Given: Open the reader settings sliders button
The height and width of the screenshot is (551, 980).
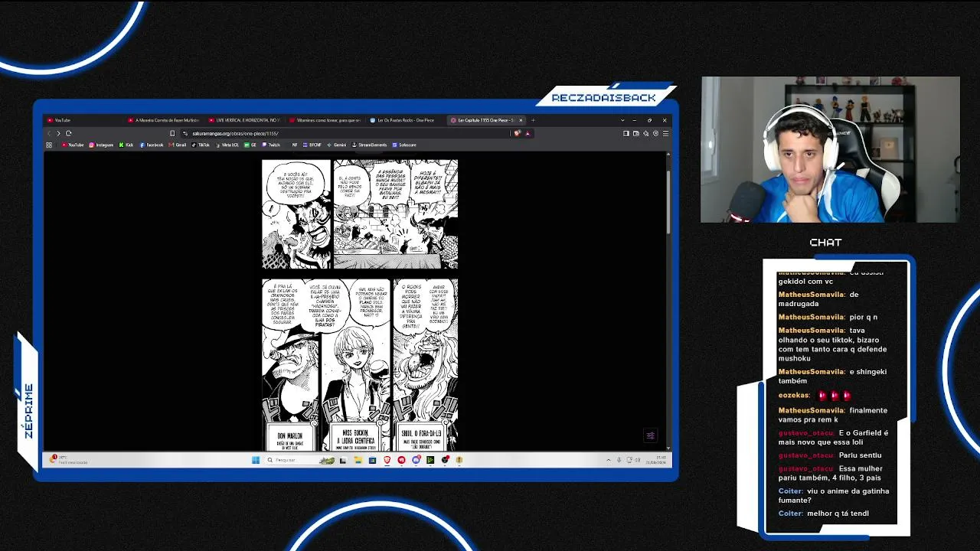Looking at the screenshot, I should tap(650, 435).
